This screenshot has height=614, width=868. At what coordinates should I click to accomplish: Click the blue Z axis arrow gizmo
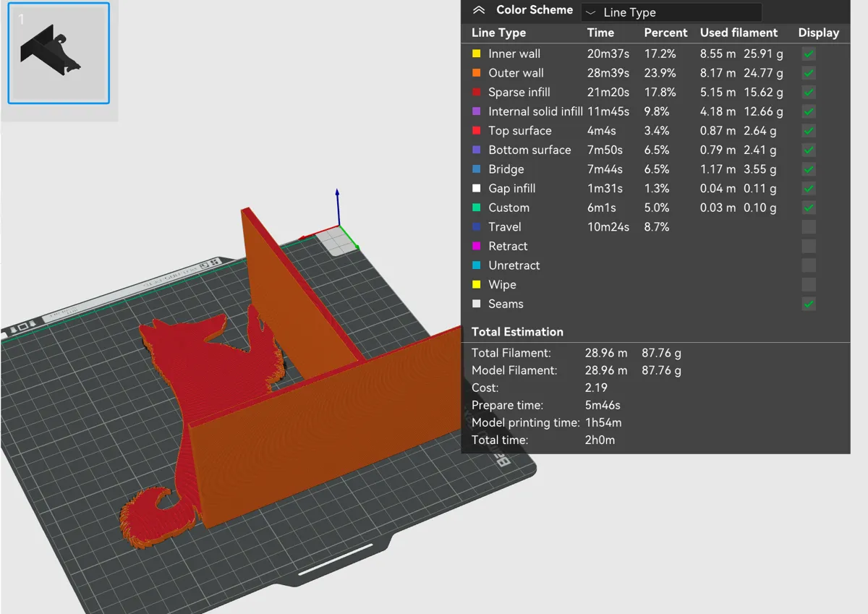coord(337,207)
